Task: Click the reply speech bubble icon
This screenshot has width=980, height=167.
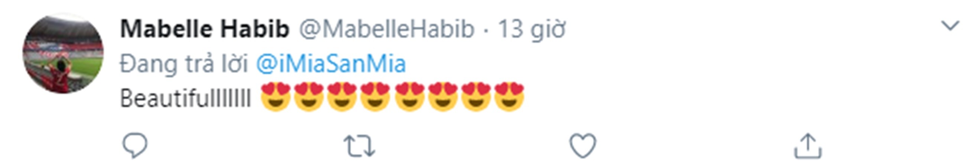Action: coord(135,145)
